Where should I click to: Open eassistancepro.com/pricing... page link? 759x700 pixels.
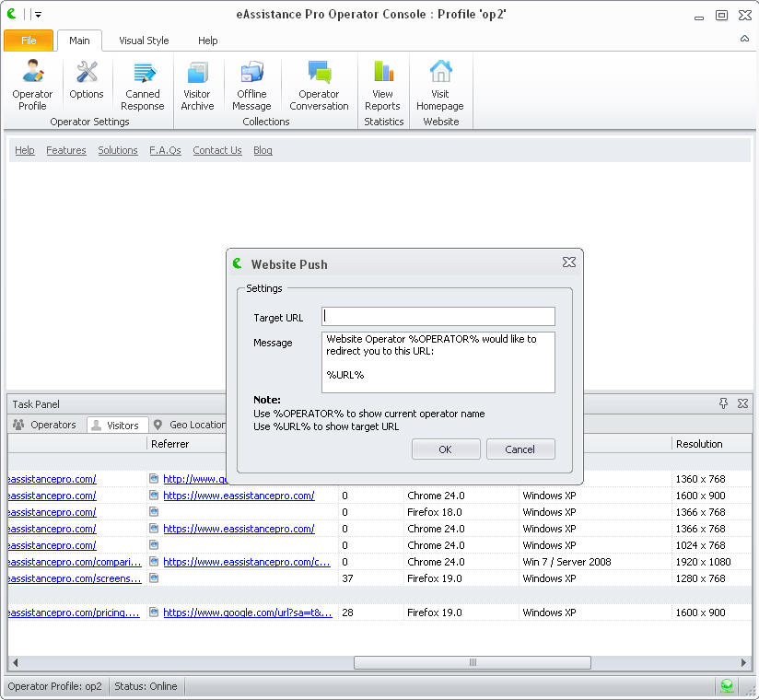point(74,612)
